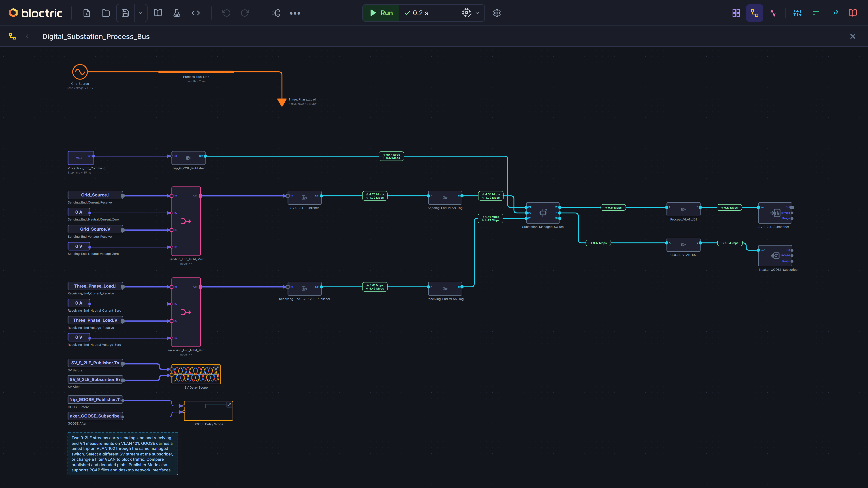Image resolution: width=868 pixels, height=488 pixels.
Task: Select the Process_VLAN_101 filter block
Action: (683, 209)
